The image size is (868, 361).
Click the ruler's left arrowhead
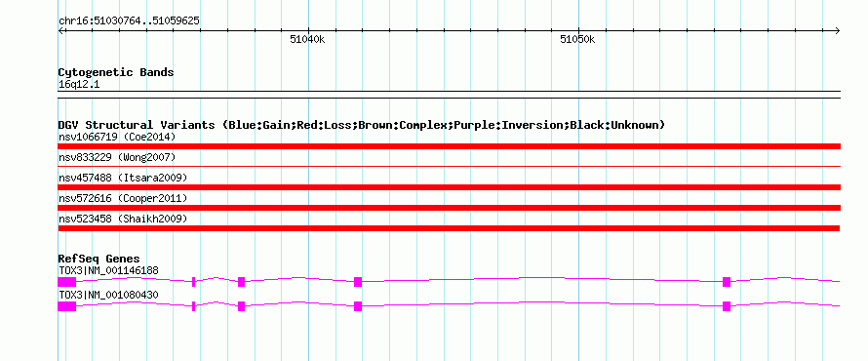pos(60,30)
